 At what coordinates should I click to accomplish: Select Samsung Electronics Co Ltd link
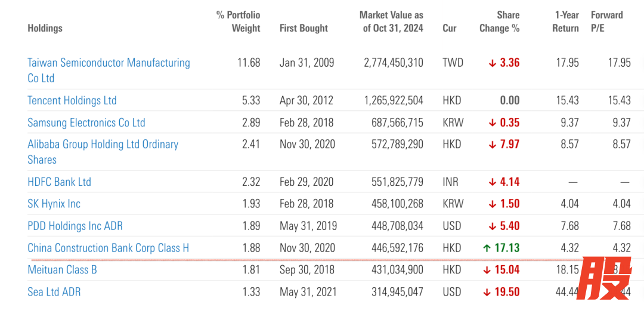pyautogui.click(x=86, y=123)
